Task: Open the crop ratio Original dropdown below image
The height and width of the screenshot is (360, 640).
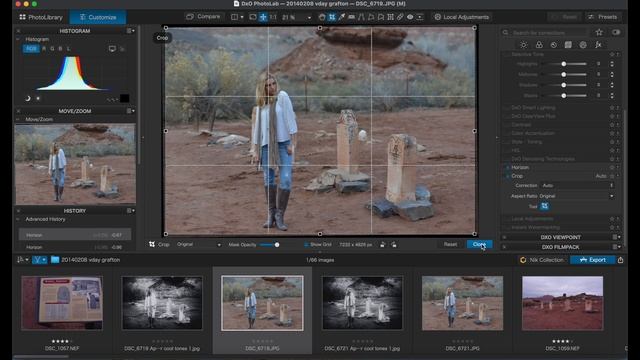Action: click(x=199, y=244)
